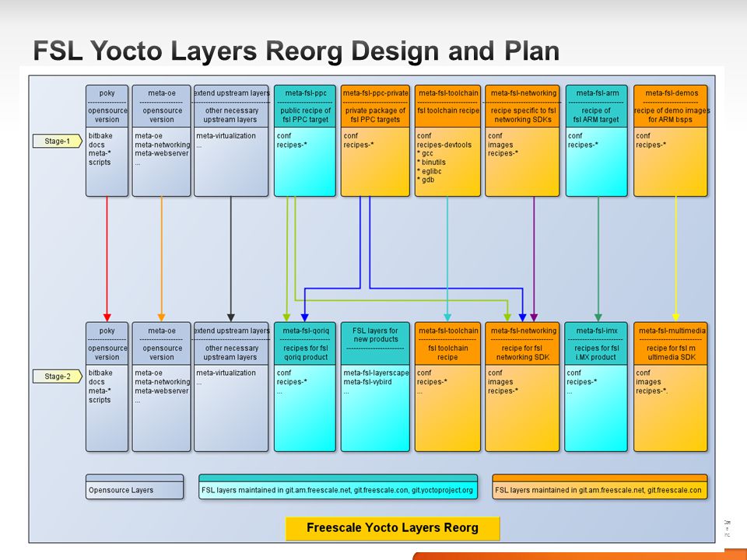This screenshot has height=560, width=747.
Task: Select the Stage-1 arrow label
Action: pos(57,141)
